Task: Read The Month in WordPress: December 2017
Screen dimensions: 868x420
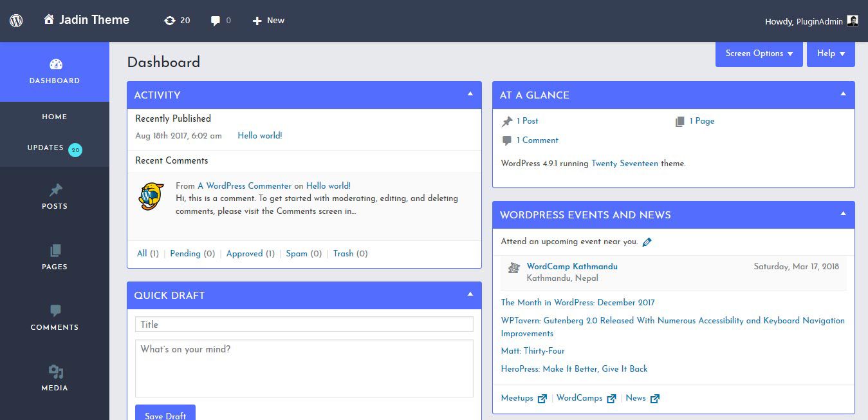Action: (x=578, y=303)
